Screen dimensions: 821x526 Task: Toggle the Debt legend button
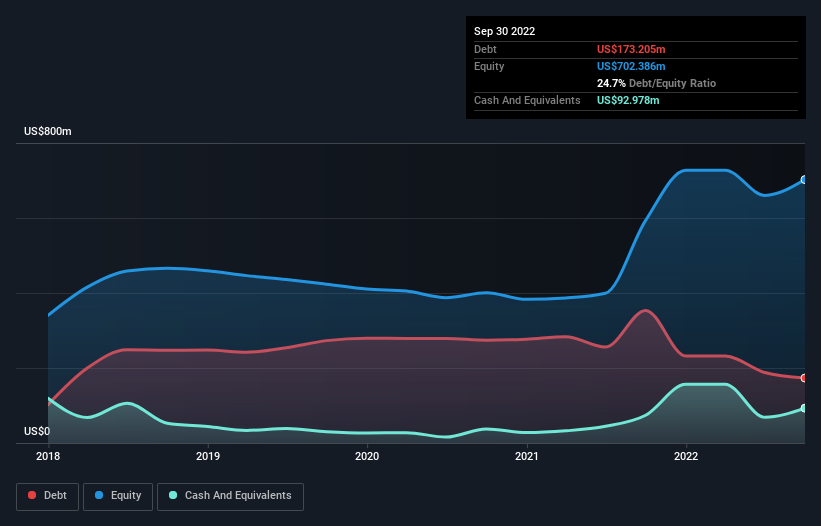47,496
